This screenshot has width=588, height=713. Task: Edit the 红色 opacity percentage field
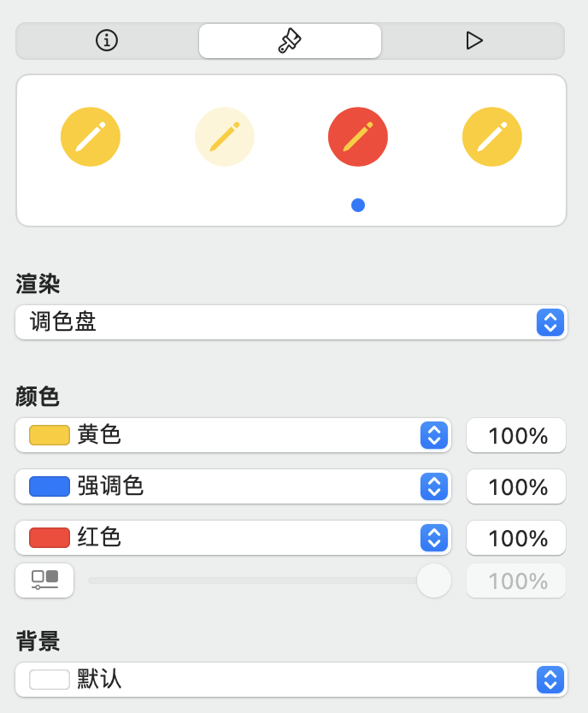[516, 538]
